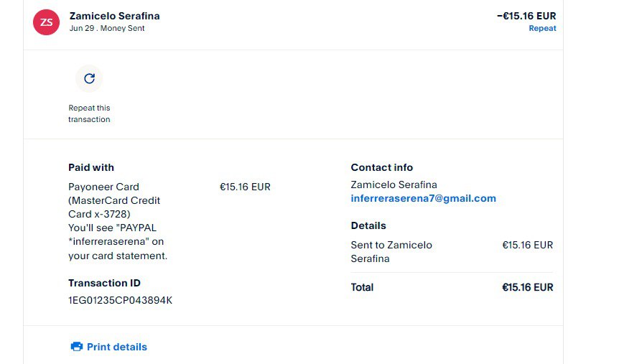Click the €15.16 EUR amount beside Payoneer Card

[245, 187]
